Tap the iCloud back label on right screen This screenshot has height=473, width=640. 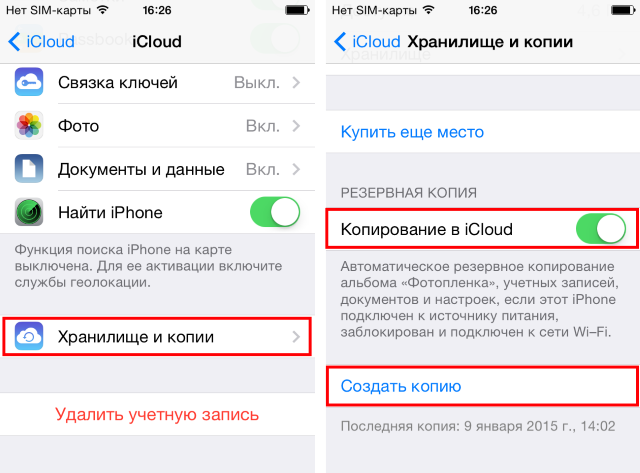[x=376, y=42]
